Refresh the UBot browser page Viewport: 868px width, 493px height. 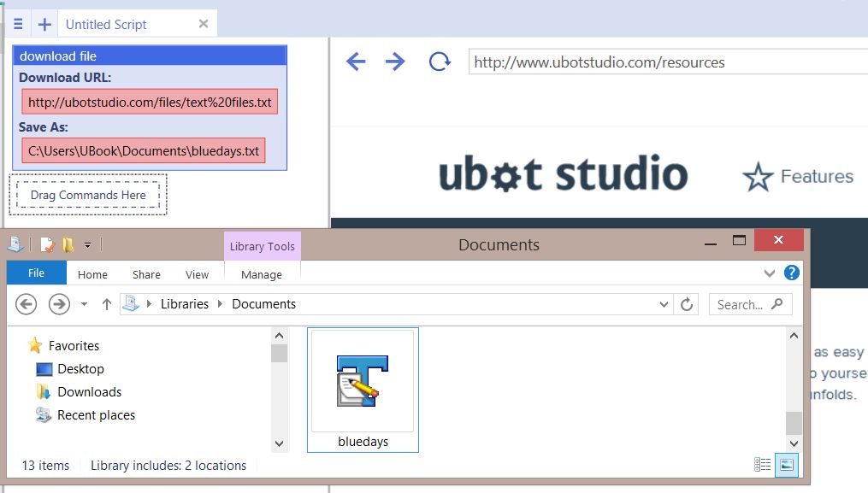[x=440, y=62]
